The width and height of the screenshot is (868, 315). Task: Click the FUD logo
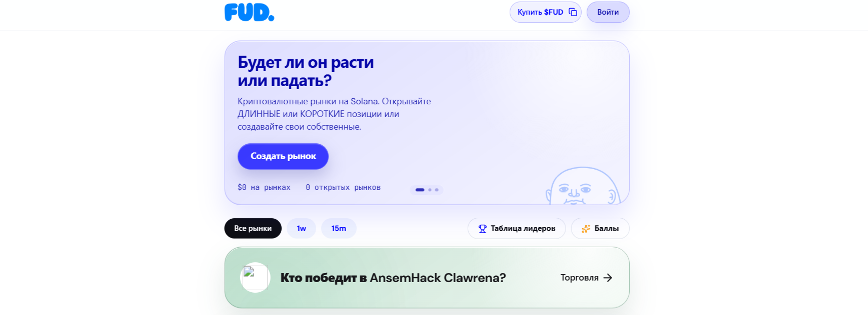(249, 12)
